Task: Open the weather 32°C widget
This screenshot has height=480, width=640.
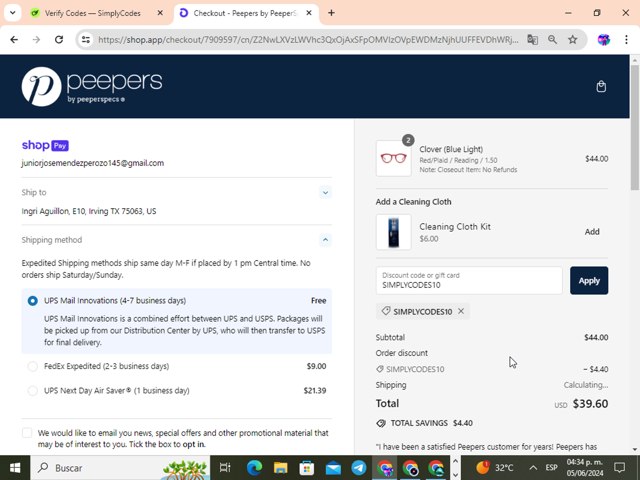Action: (x=495, y=468)
